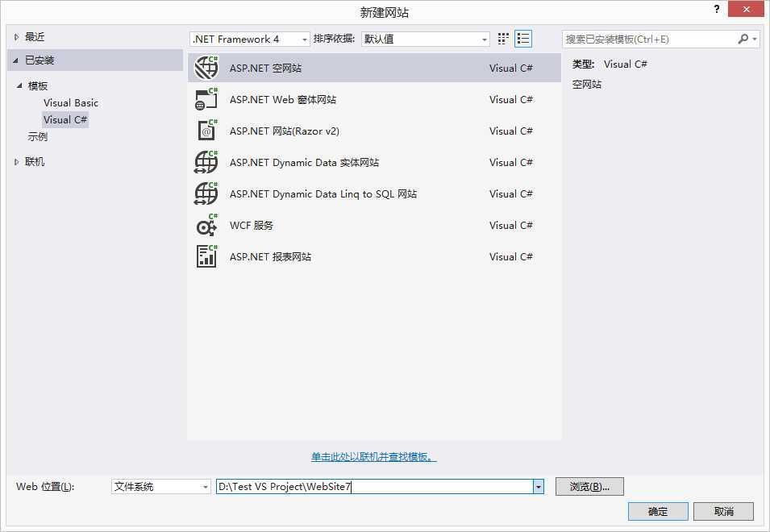This screenshot has height=532, width=770.
Task: Select 示例 in the installed tree
Action: (x=38, y=136)
